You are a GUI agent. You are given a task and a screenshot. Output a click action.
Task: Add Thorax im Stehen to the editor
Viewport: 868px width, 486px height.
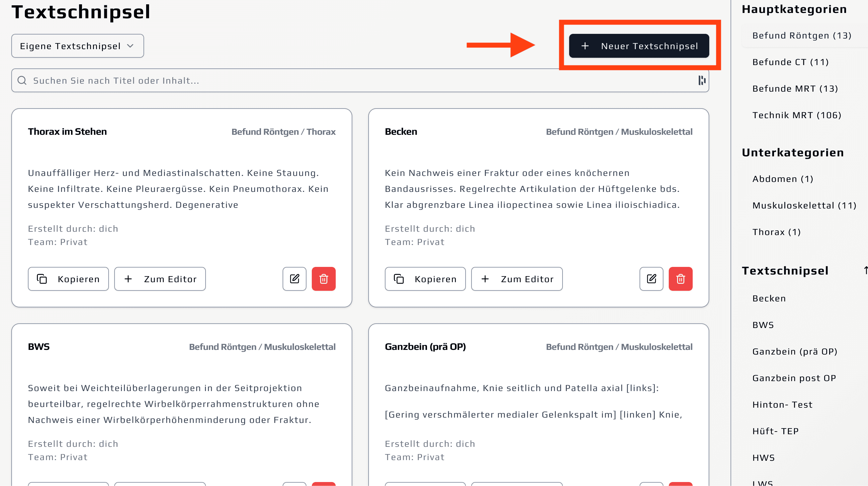point(160,279)
